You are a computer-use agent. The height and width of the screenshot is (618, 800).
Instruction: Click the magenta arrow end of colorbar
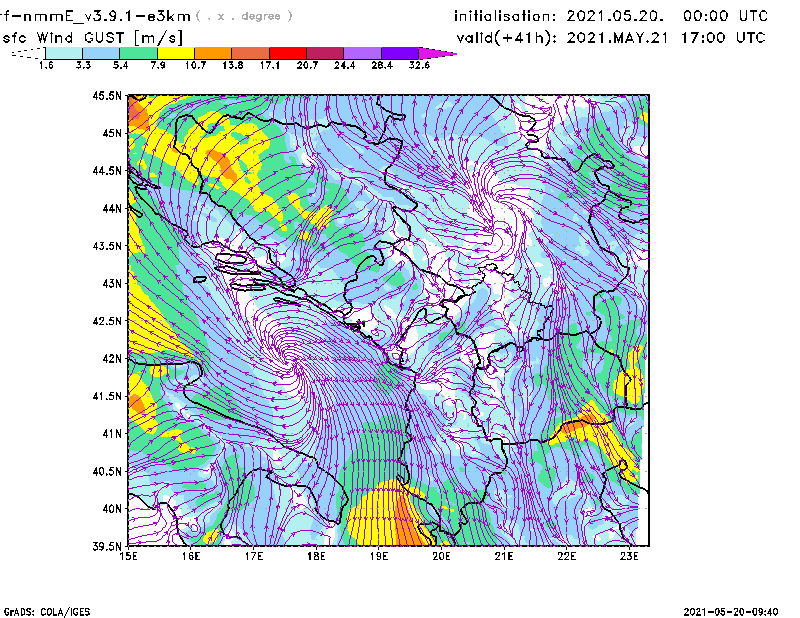click(x=437, y=53)
